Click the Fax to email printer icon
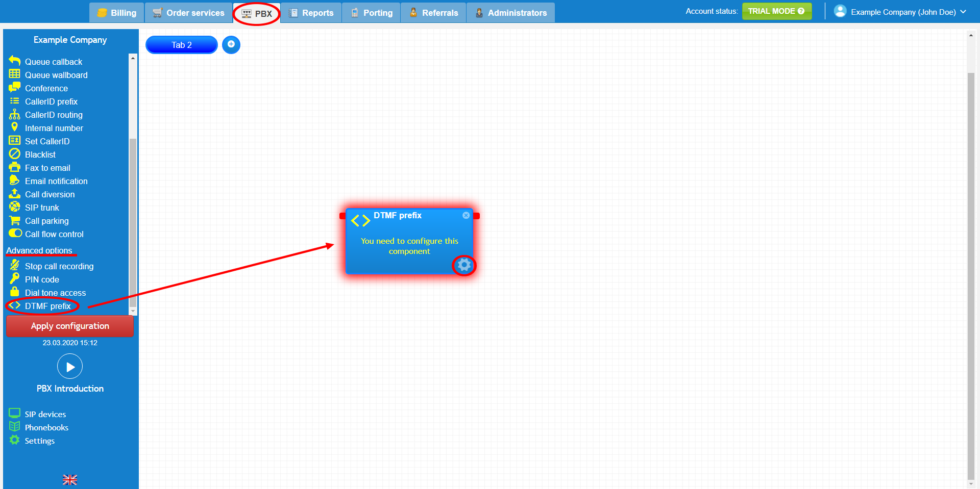Image resolution: width=980 pixels, height=489 pixels. pyautogui.click(x=14, y=167)
